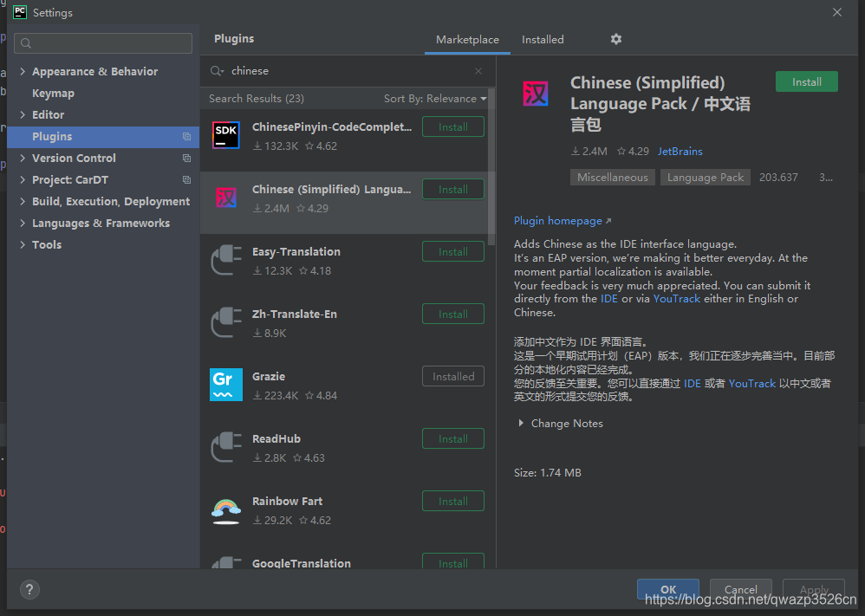Viewport: 865px width, 616px height.
Task: Select GoogleTranslation plugin name
Action: (x=302, y=563)
